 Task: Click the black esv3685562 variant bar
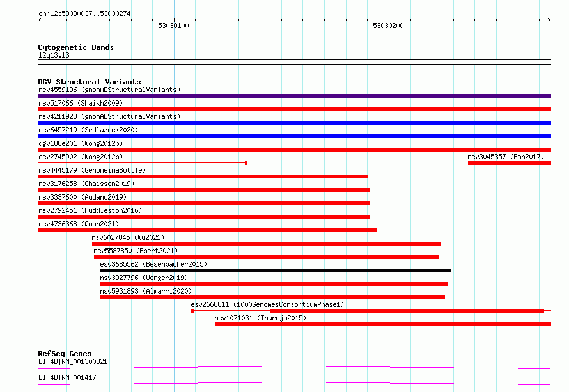click(x=276, y=270)
